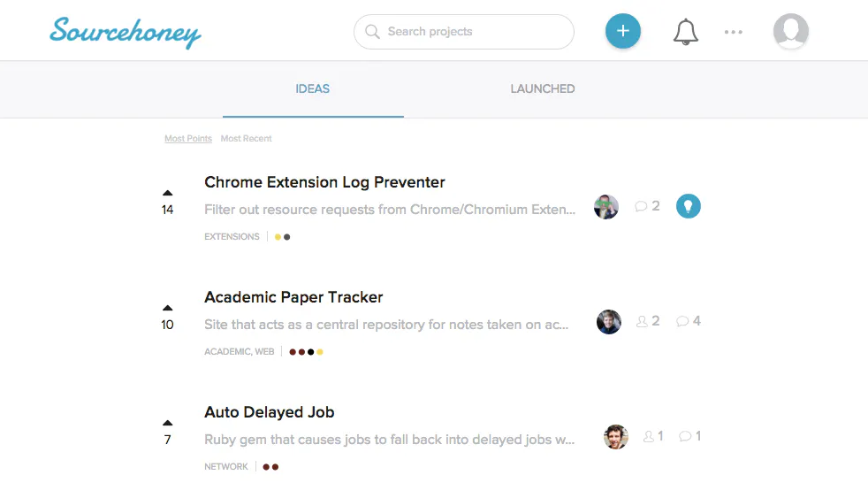Select the IDEAS tab
This screenshot has width=868, height=498.
pos(312,88)
